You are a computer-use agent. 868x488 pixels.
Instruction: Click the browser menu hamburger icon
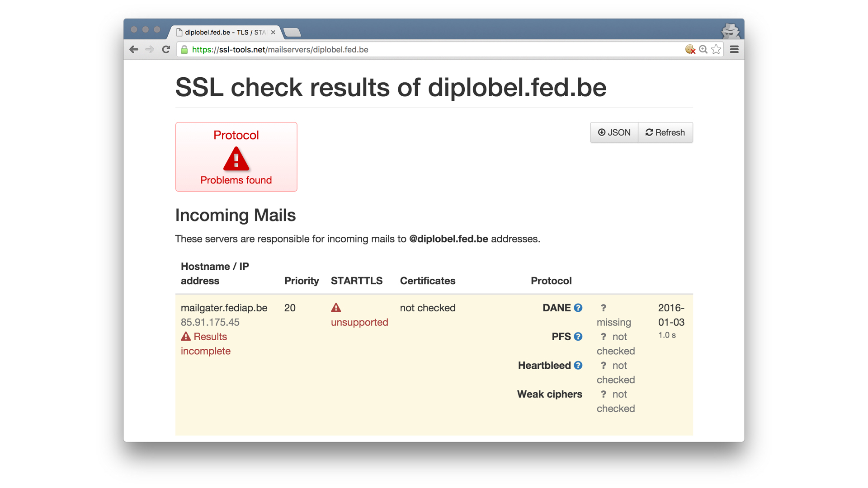735,49
